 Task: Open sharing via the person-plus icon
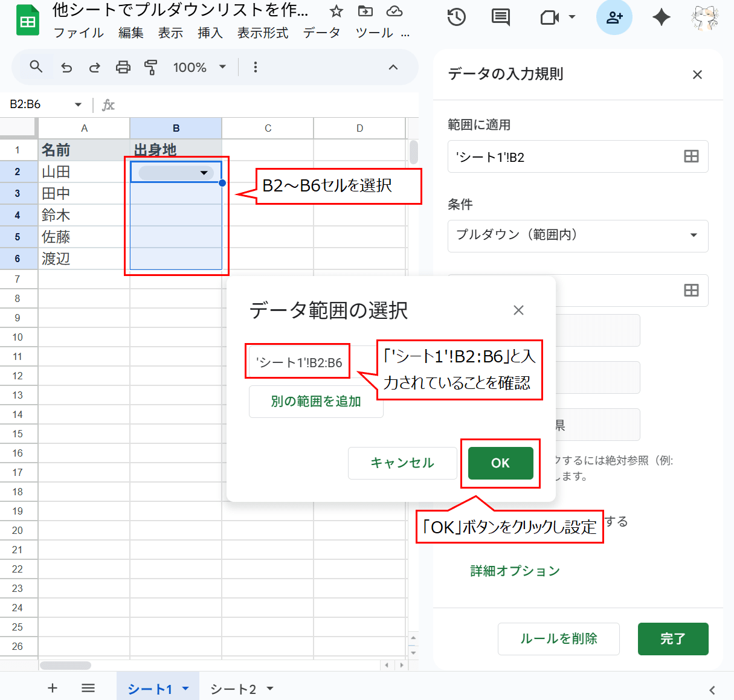click(x=614, y=18)
